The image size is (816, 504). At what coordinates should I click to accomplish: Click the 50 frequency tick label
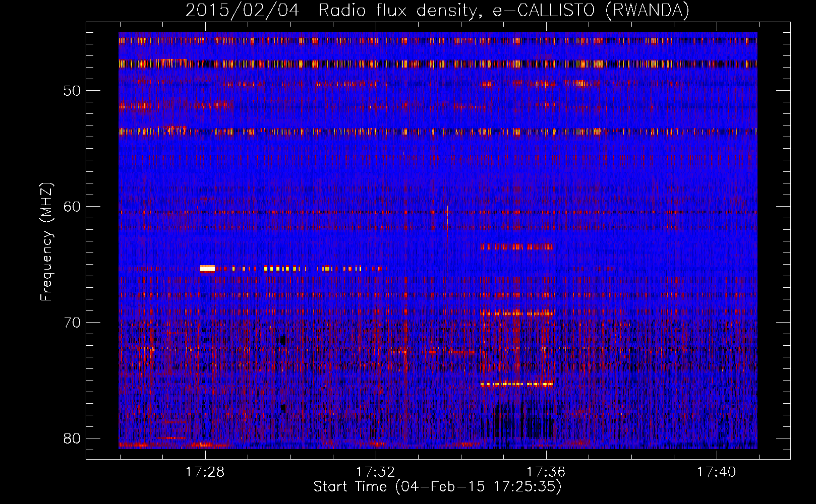click(73, 91)
